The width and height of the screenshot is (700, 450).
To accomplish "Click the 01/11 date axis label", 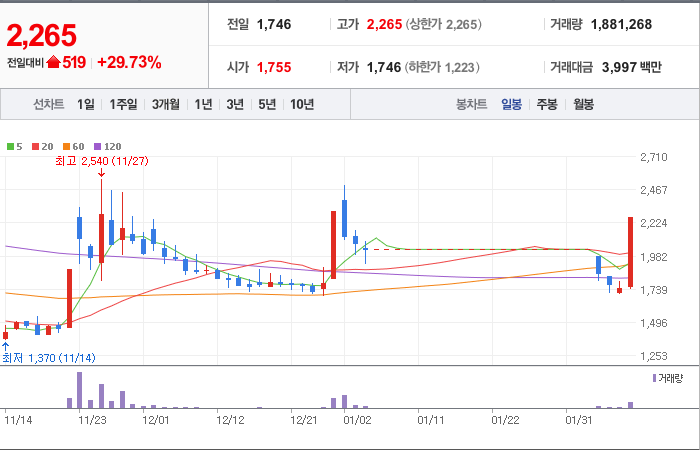I will click(431, 421).
